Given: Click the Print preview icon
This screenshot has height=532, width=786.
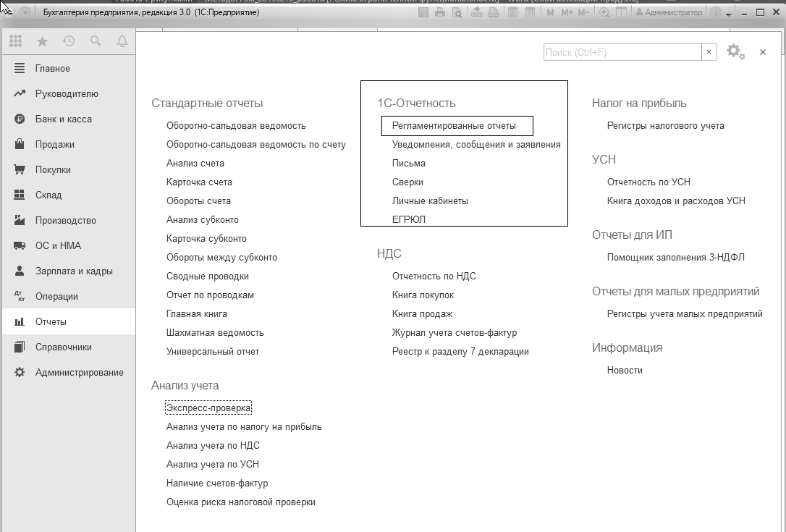Looking at the screenshot, I should click(457, 12).
